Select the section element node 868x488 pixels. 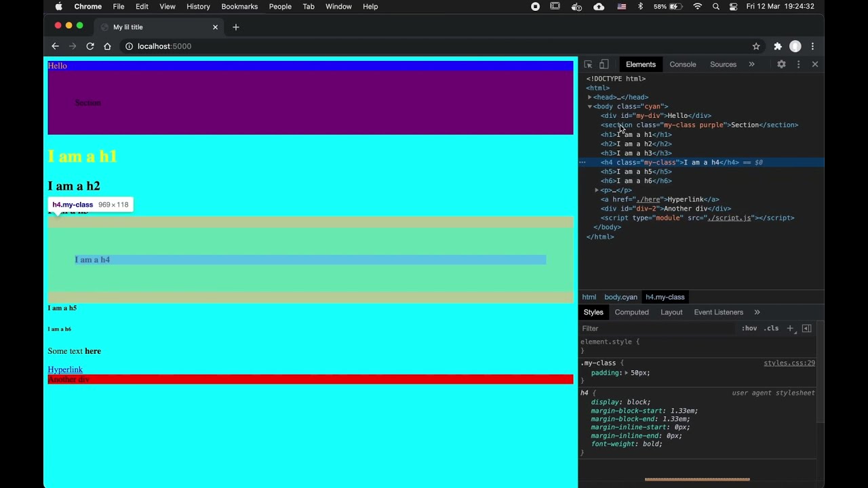pyautogui.click(x=699, y=125)
